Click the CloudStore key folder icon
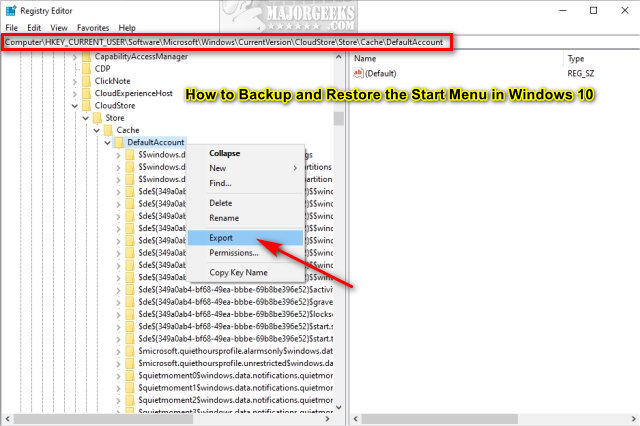640x426 pixels. click(86, 105)
